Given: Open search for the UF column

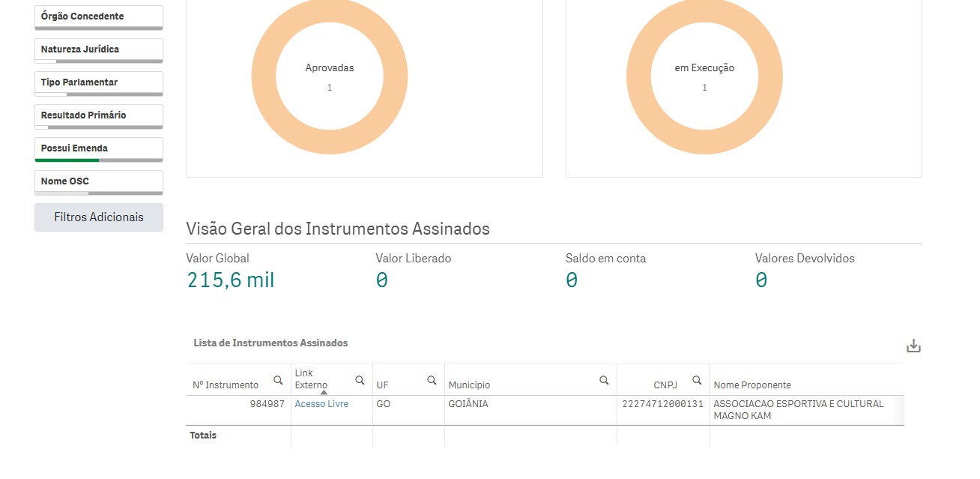Looking at the screenshot, I should pyautogui.click(x=432, y=381).
